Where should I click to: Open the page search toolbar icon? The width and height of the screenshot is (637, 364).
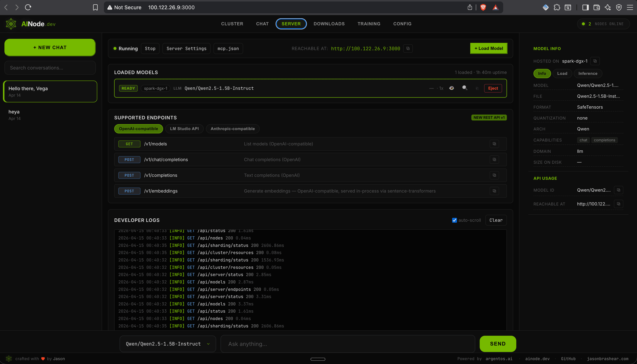pyautogui.click(x=568, y=7)
